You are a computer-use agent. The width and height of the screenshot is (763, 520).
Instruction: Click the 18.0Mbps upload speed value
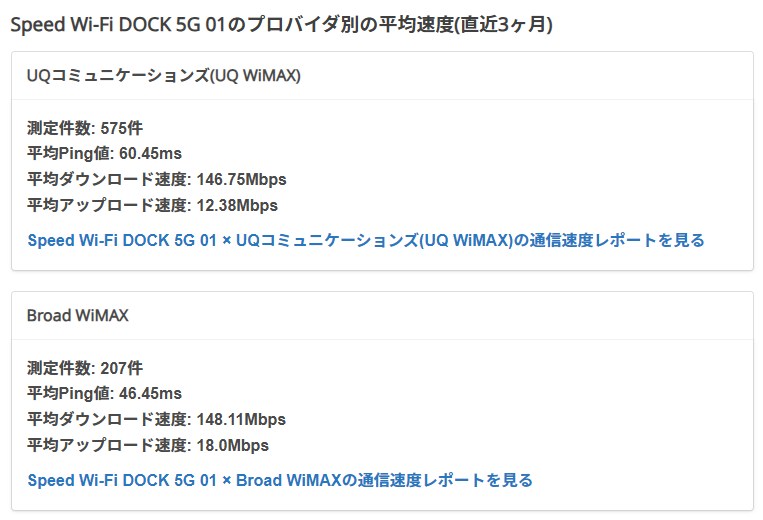(230, 446)
